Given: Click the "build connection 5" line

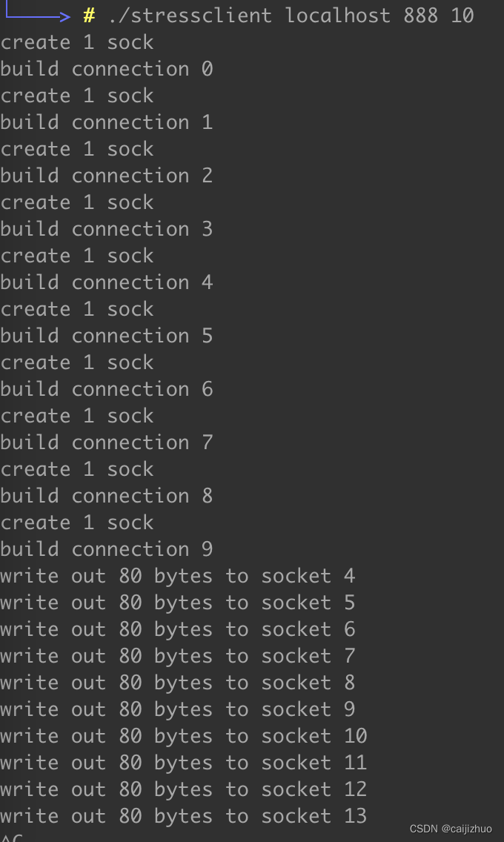Looking at the screenshot, I should (x=106, y=336).
